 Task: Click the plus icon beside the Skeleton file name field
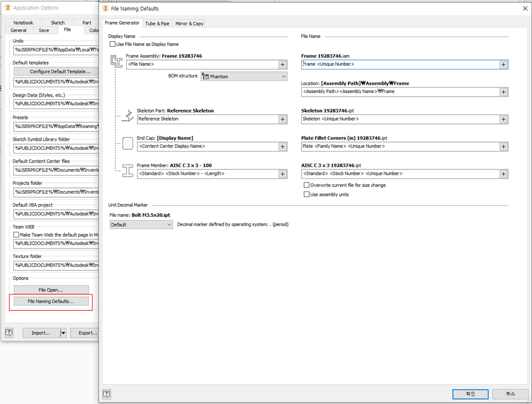(504, 119)
